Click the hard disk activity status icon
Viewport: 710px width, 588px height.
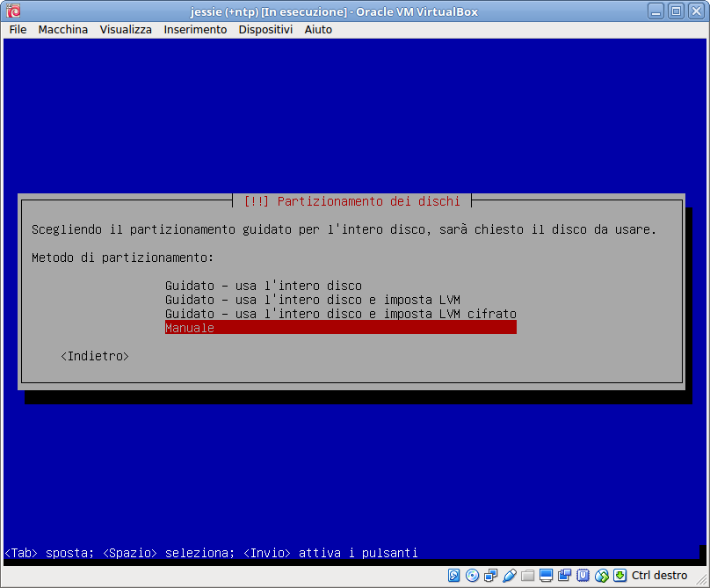point(453,576)
